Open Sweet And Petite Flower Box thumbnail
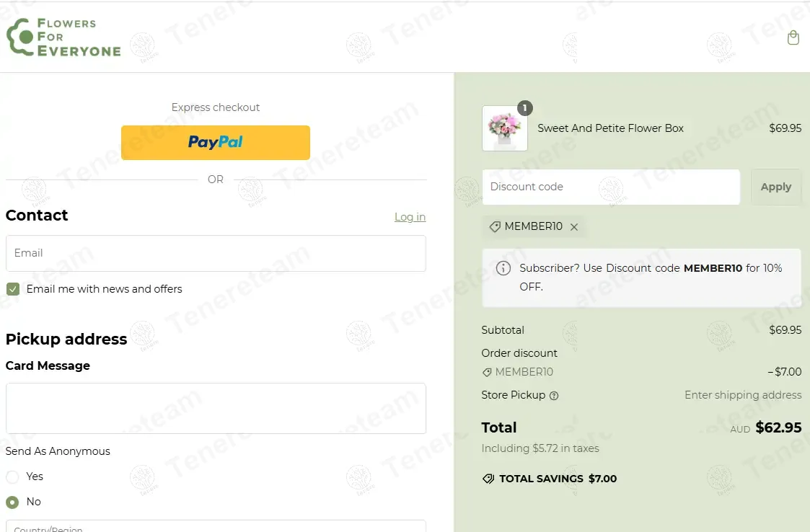Image resolution: width=810 pixels, height=532 pixels. click(x=505, y=128)
